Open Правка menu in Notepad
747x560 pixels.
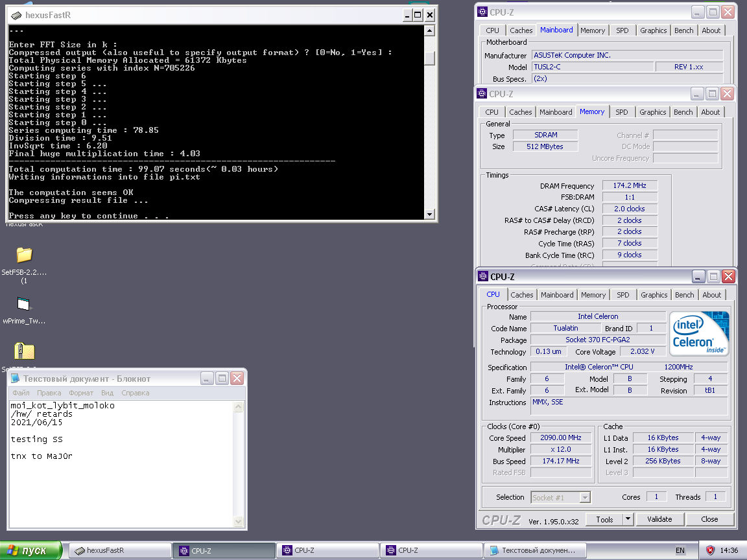pyautogui.click(x=49, y=393)
